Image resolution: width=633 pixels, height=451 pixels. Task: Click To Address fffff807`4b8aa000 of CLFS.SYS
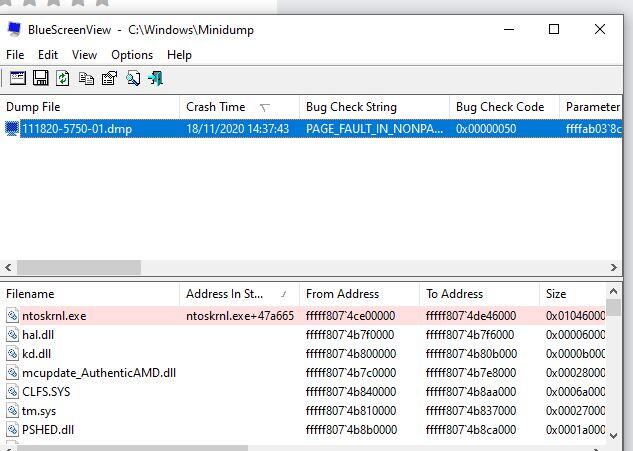[x=471, y=392]
